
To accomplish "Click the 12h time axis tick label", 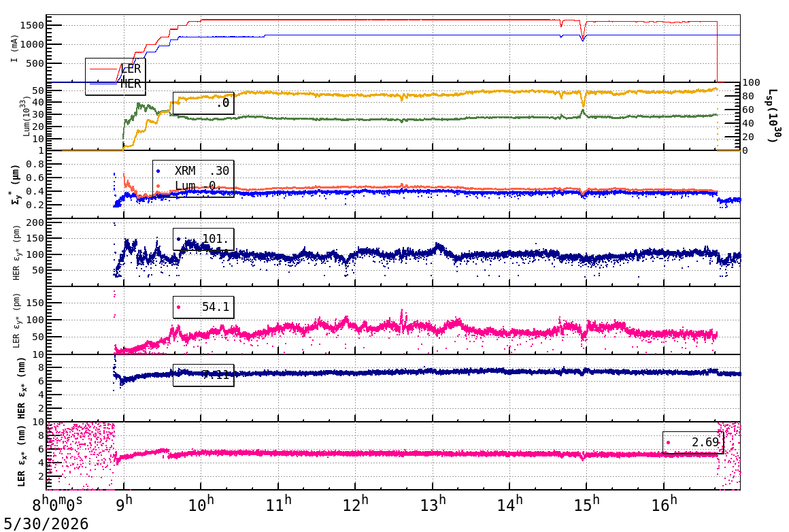I will coord(355,504).
